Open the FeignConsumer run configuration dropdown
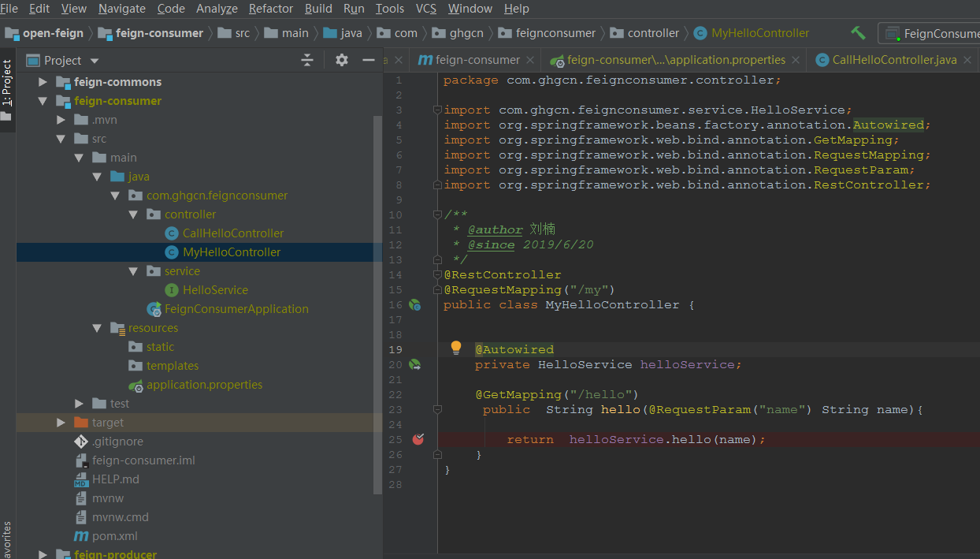Screen dimensions: 980x559 (x=930, y=33)
